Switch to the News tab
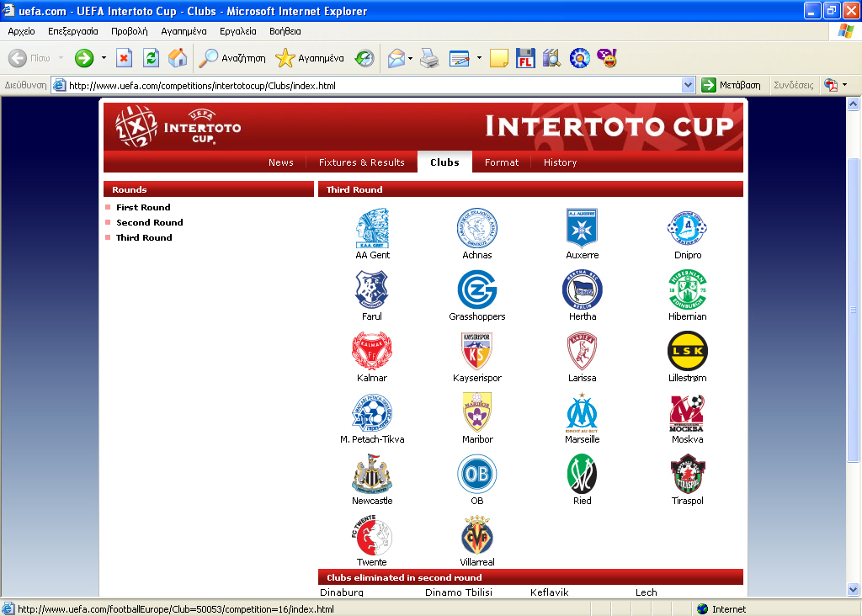 (x=281, y=162)
